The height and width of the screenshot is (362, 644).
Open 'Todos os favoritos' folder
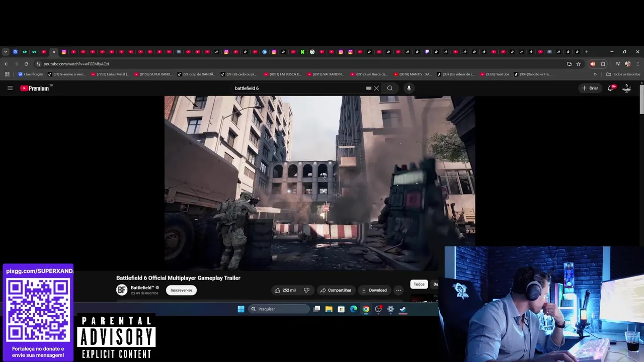click(x=623, y=74)
